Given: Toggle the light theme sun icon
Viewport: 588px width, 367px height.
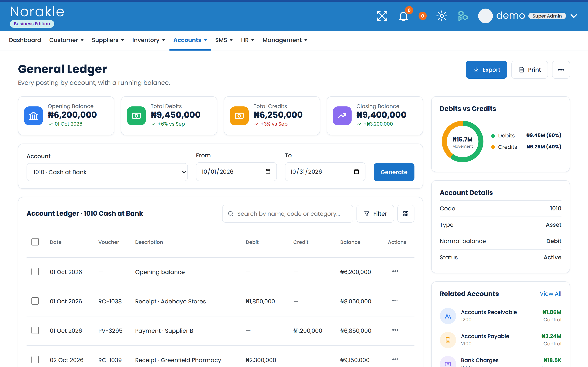Looking at the screenshot, I should [x=442, y=16].
